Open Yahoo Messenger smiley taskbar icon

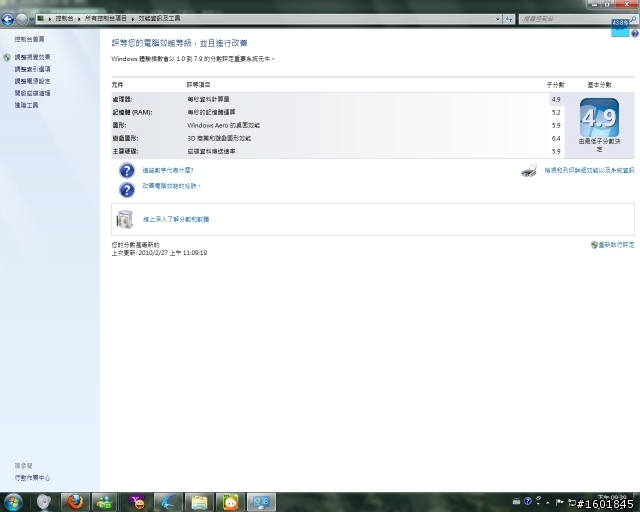[x=138, y=502]
